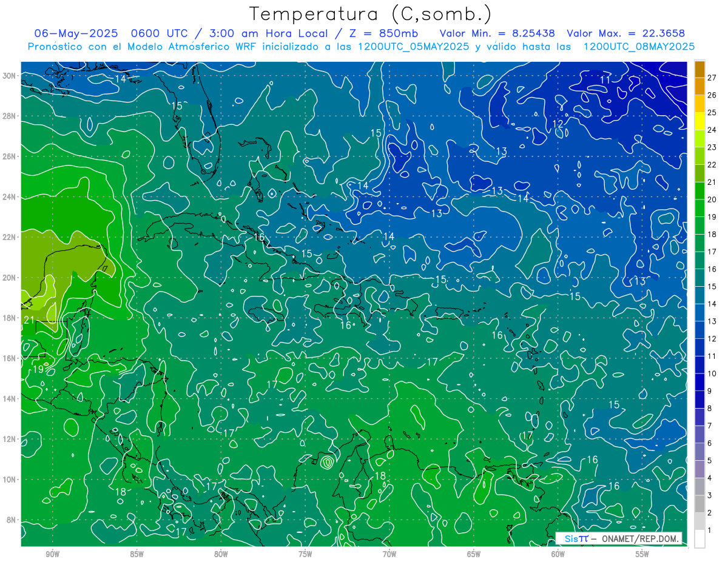
Task: Click the 'SisTT – ONAMET/REP.DOM.' label
Action: click(x=618, y=539)
